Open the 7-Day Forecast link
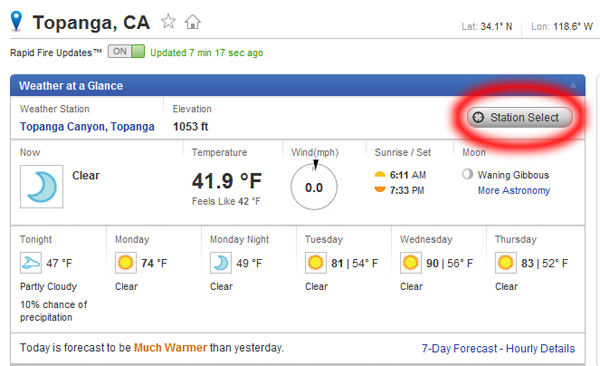Image resolution: width=600 pixels, height=366 pixels. [459, 348]
